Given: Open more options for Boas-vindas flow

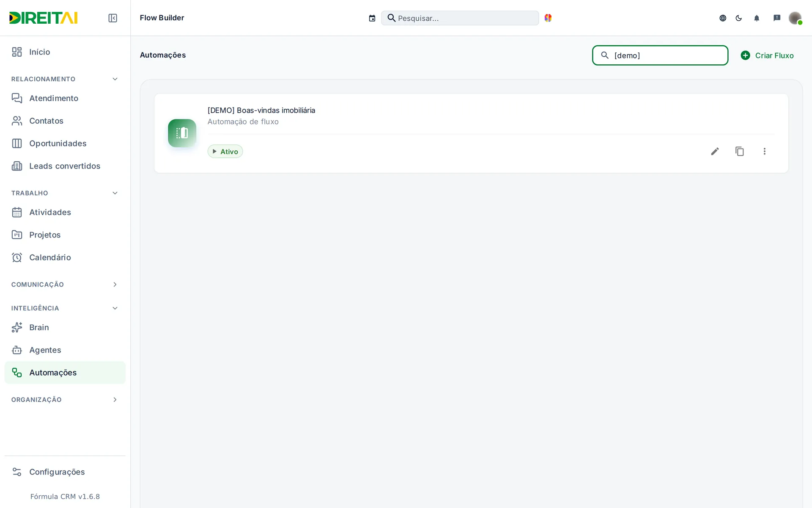Looking at the screenshot, I should (765, 151).
